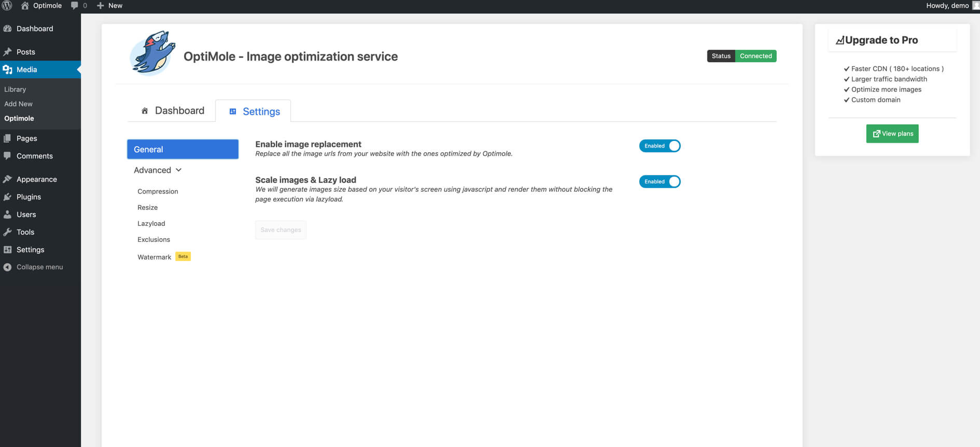980x447 pixels.
Task: Collapse the Advanced section chevron
Action: click(179, 170)
